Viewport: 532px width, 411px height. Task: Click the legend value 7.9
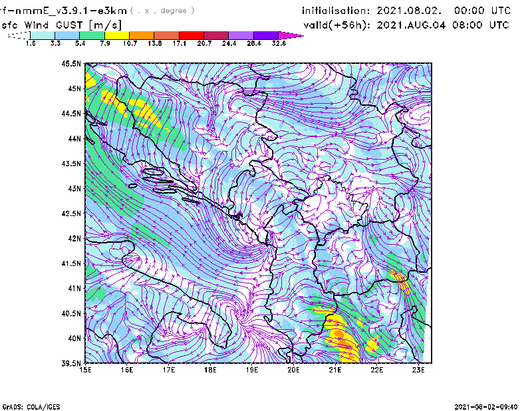(x=105, y=43)
